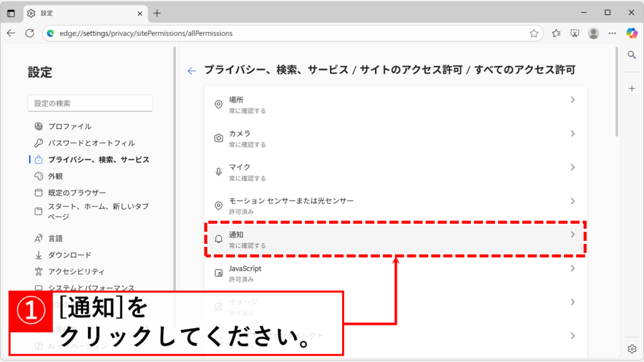This screenshot has height=362, width=644.
Task: Expand the モーション センサー row chevron
Action: pos(572,200)
